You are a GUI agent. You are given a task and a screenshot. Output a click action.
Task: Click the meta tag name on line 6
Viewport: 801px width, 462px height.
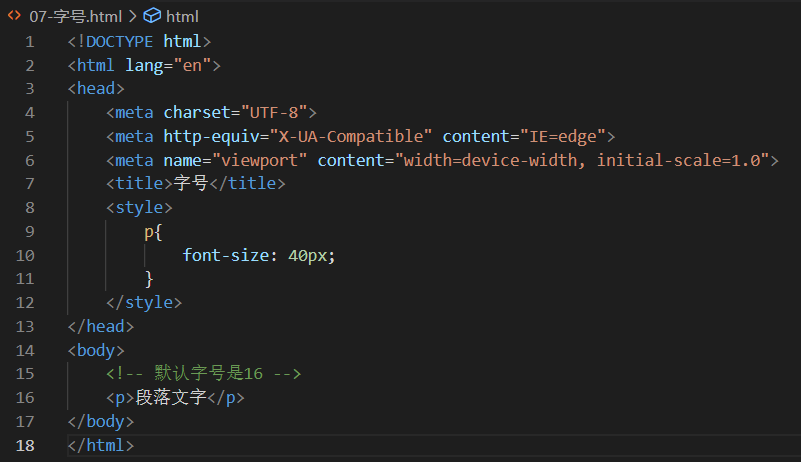[134, 160]
